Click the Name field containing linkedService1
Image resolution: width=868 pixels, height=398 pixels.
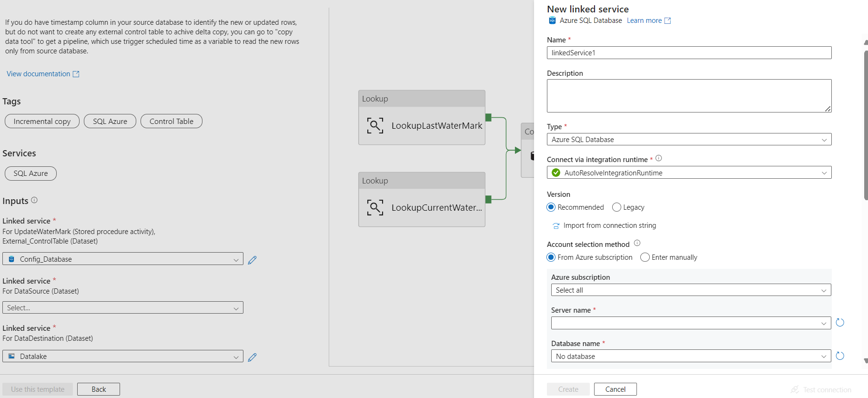pyautogui.click(x=689, y=52)
